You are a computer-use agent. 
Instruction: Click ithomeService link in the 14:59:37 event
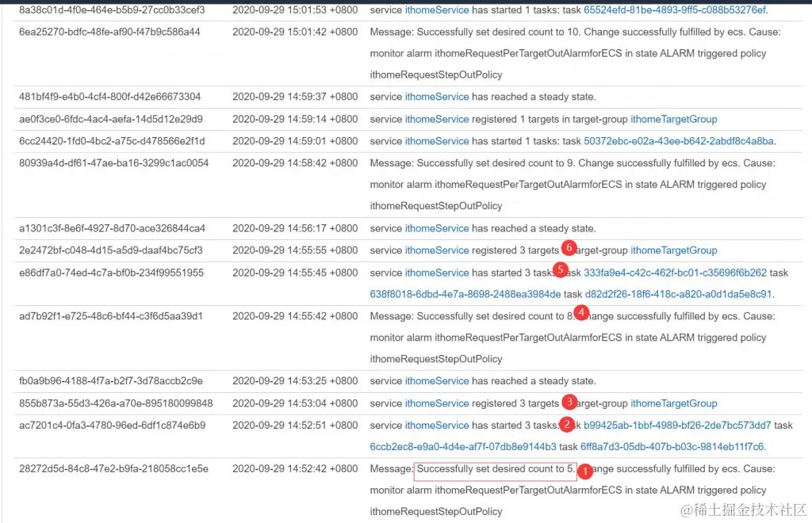click(437, 97)
